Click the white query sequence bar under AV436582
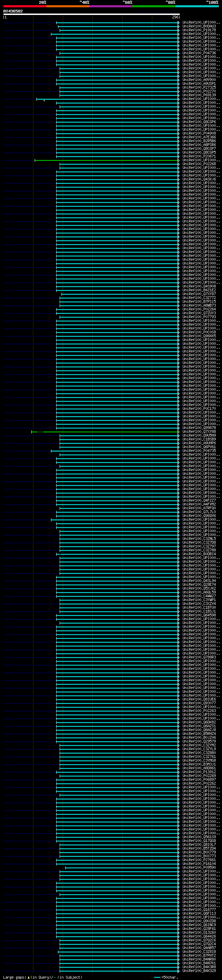 tap(92, 14)
